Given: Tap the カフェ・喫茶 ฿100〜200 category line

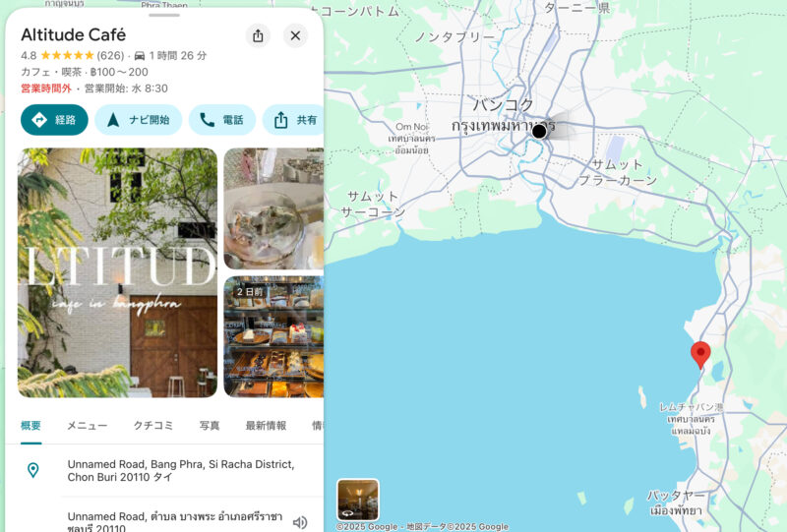Looking at the screenshot, I should click(85, 72).
